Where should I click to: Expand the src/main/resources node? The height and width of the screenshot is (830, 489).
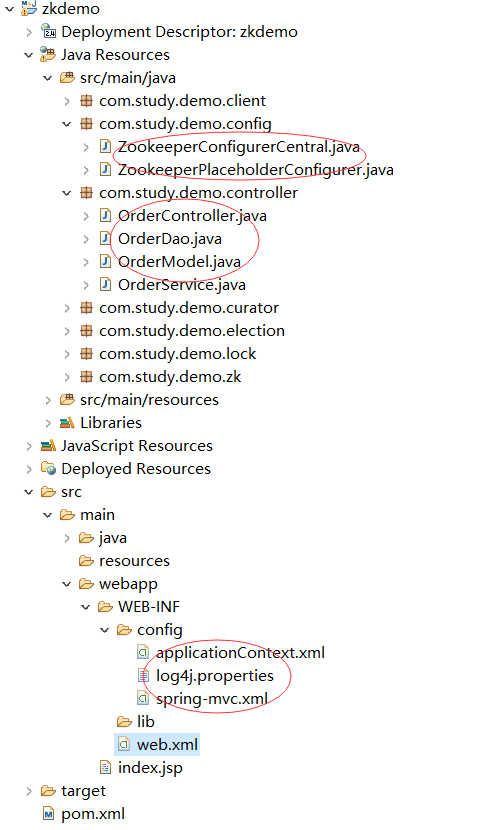(x=48, y=400)
